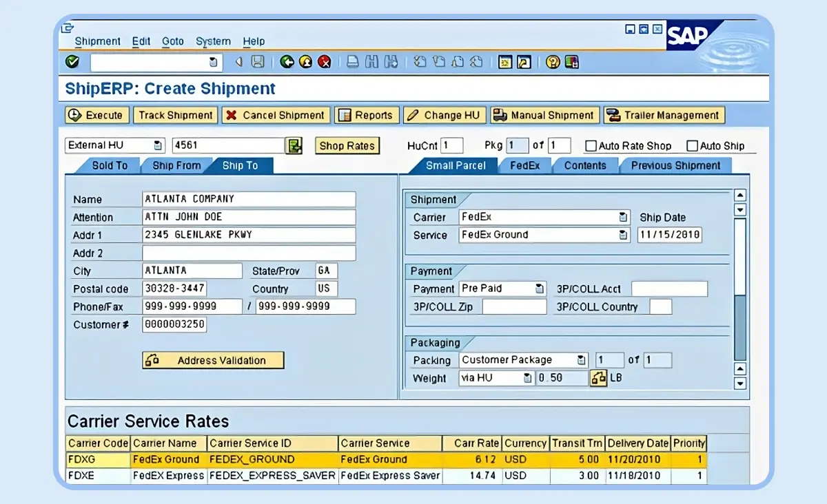This screenshot has height=504, width=827.
Task: Select the Ship To tab
Action: pos(240,165)
